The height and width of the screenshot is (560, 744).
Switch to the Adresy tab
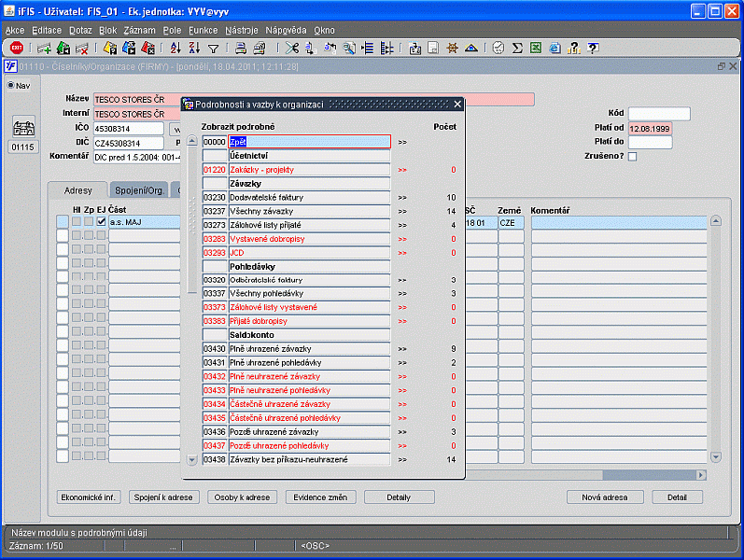coord(77,190)
